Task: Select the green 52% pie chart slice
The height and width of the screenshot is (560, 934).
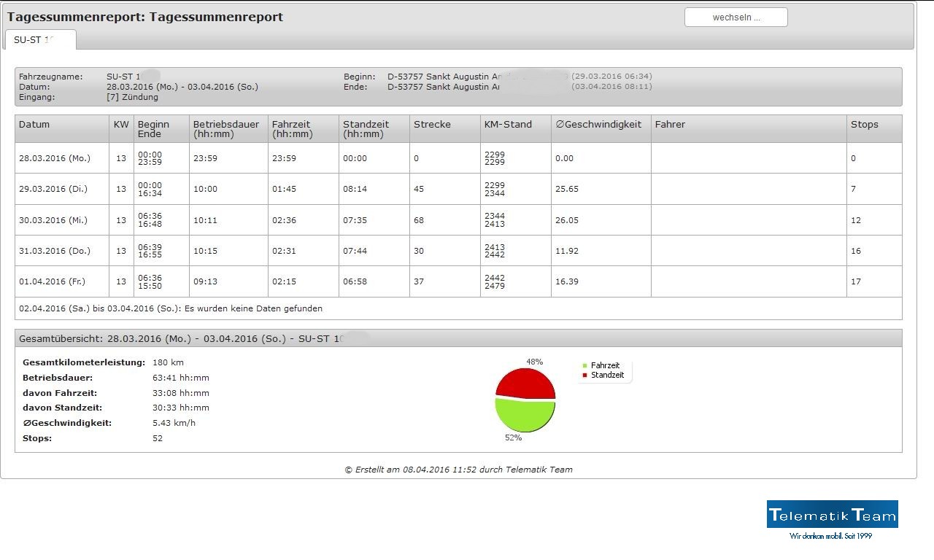Action: [525, 416]
